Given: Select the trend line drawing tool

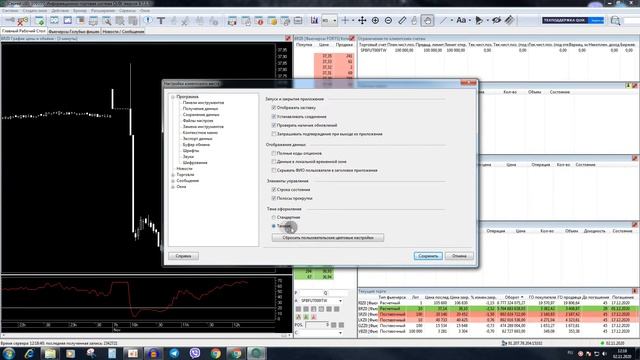Looking at the screenshot, I should pos(443,20).
